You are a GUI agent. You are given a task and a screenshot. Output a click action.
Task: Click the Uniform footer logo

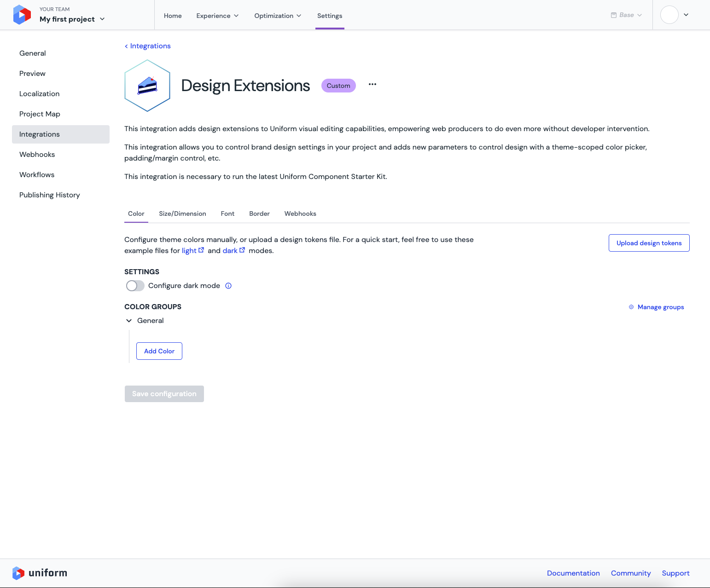(x=40, y=573)
